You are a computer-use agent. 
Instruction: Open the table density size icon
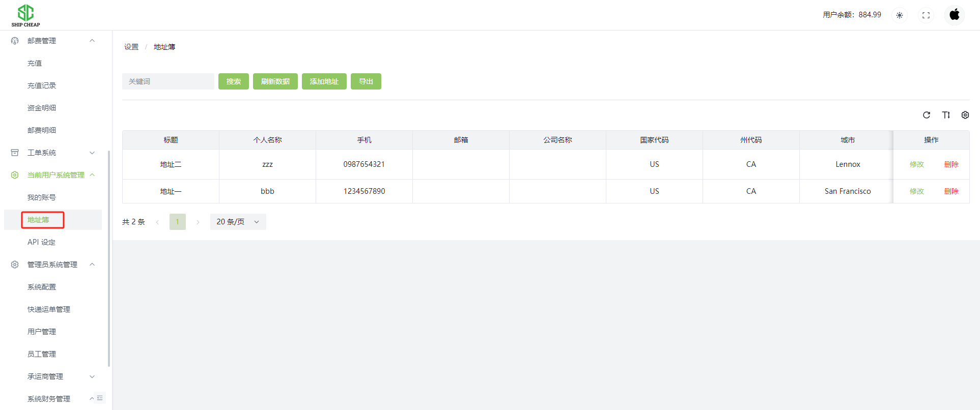(946, 115)
